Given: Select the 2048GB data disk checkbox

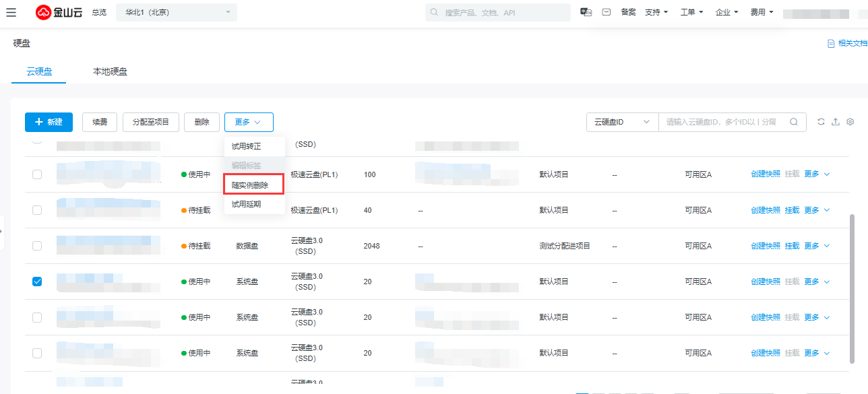Looking at the screenshot, I should pyautogui.click(x=37, y=246).
